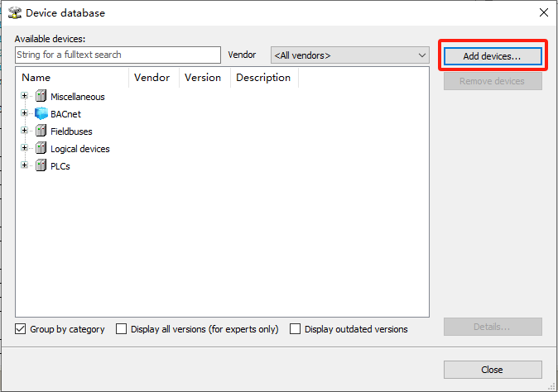
Task: Enable Display outdated versions checkbox
Action: pyautogui.click(x=295, y=329)
